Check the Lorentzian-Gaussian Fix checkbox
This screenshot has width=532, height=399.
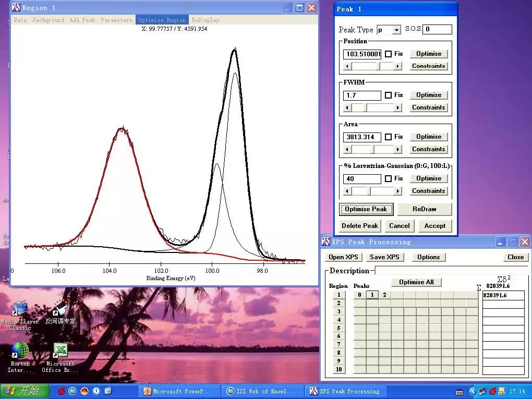[389, 178]
